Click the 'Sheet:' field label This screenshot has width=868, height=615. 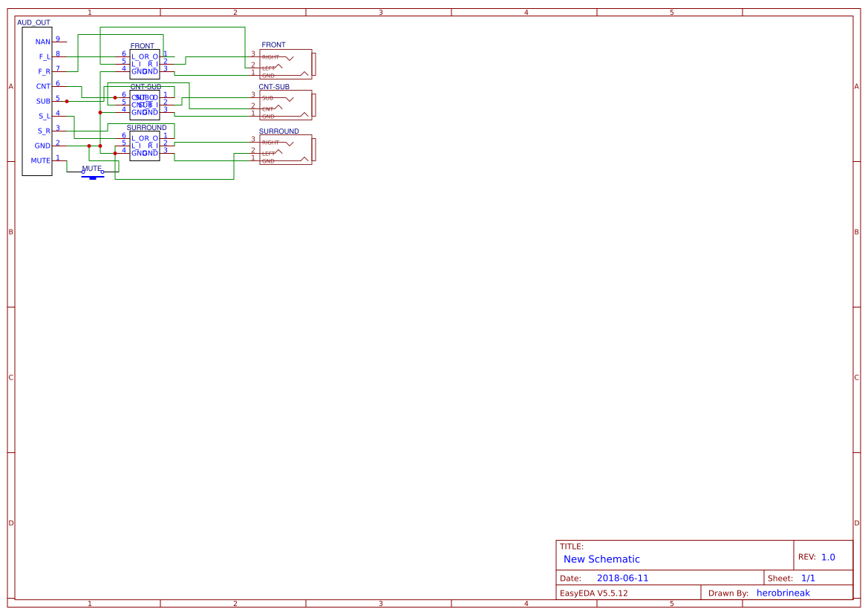click(780, 579)
